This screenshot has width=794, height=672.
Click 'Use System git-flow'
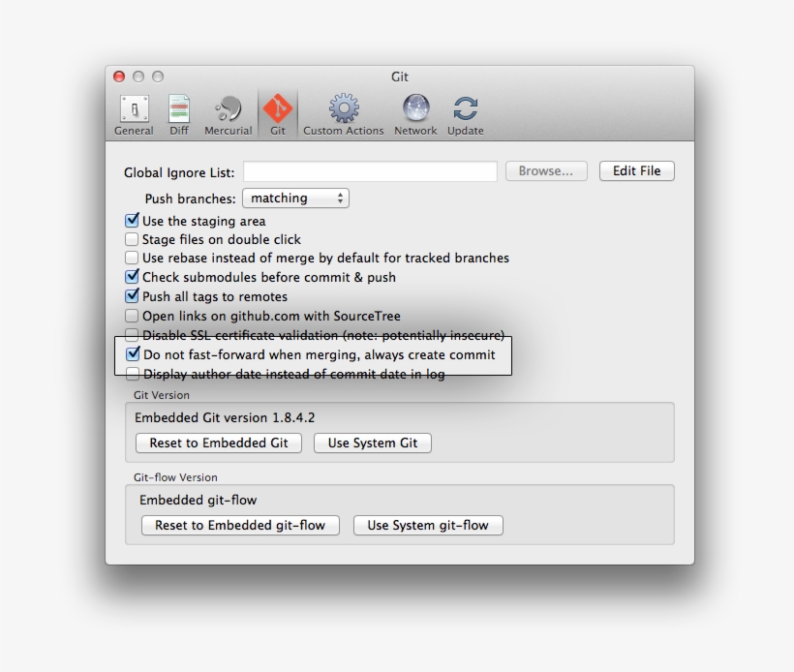pos(427,525)
